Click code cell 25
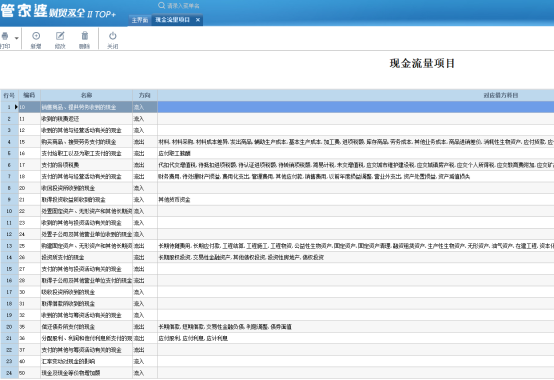This screenshot has width=554, height=380. pyautogui.click(x=29, y=246)
